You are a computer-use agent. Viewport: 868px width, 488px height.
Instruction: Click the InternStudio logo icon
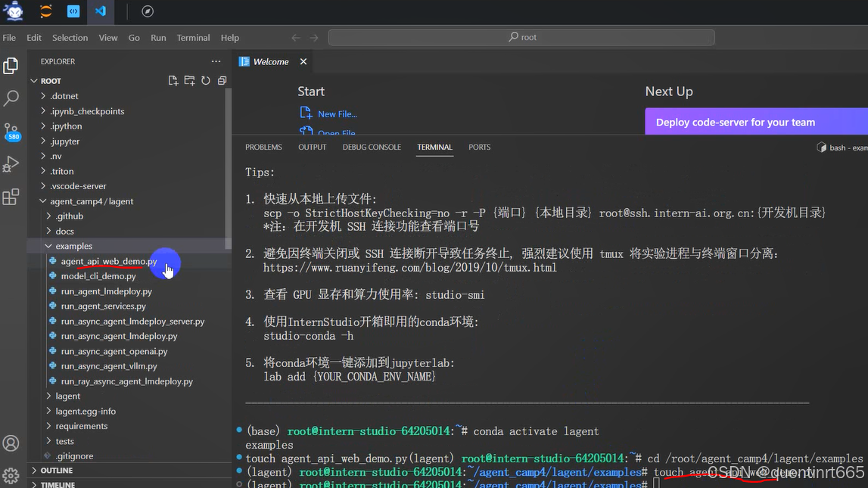[x=14, y=11]
